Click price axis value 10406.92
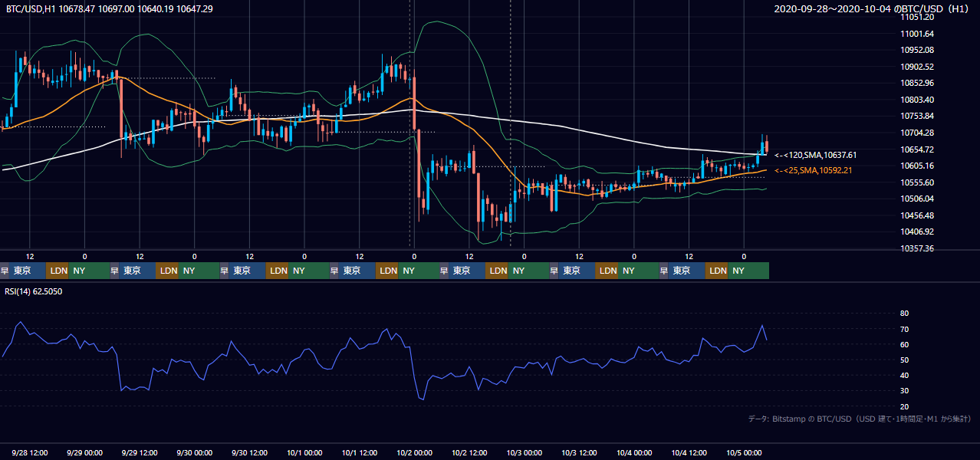980x460 pixels. point(917,232)
